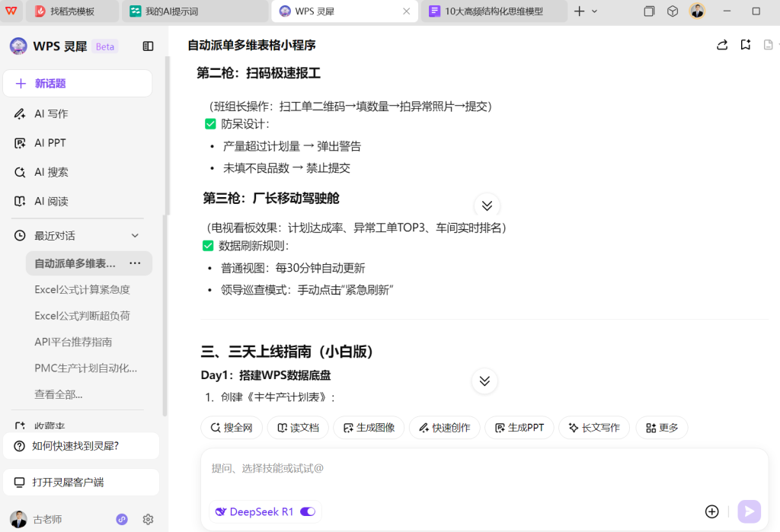Screen dimensions: 780x532
Task: Click heading 三、三天上线指南（小白版）
Action: (286, 352)
